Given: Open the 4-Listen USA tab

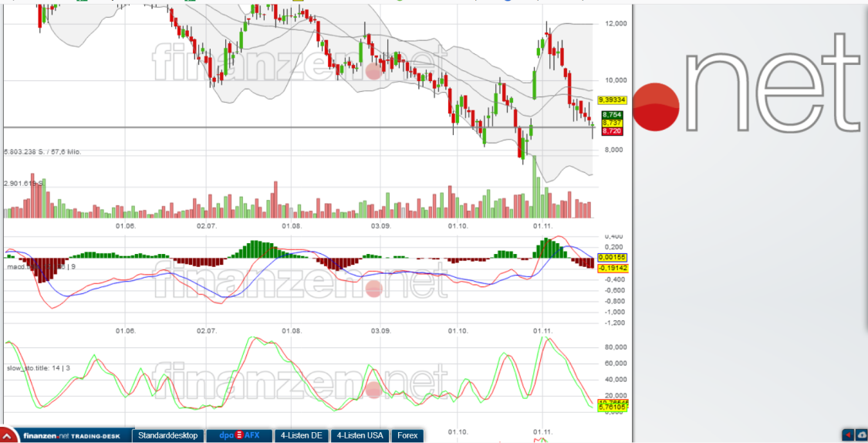Looking at the screenshot, I should point(360,436).
